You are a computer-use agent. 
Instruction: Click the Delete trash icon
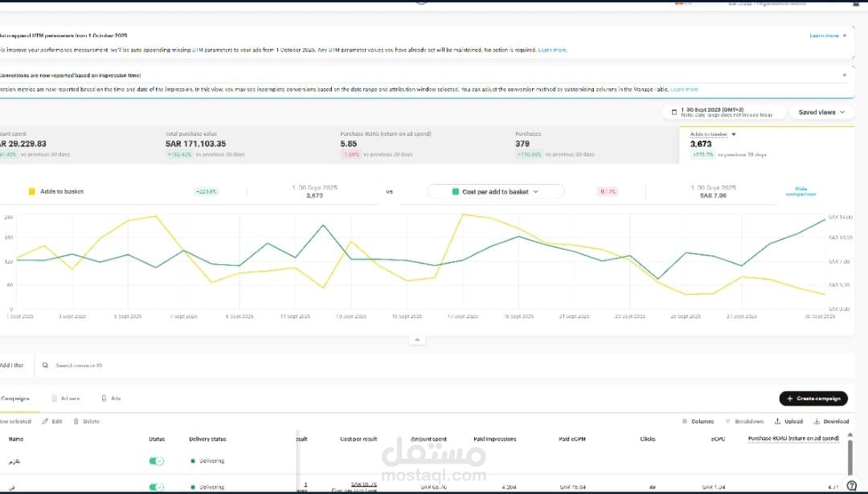76,422
